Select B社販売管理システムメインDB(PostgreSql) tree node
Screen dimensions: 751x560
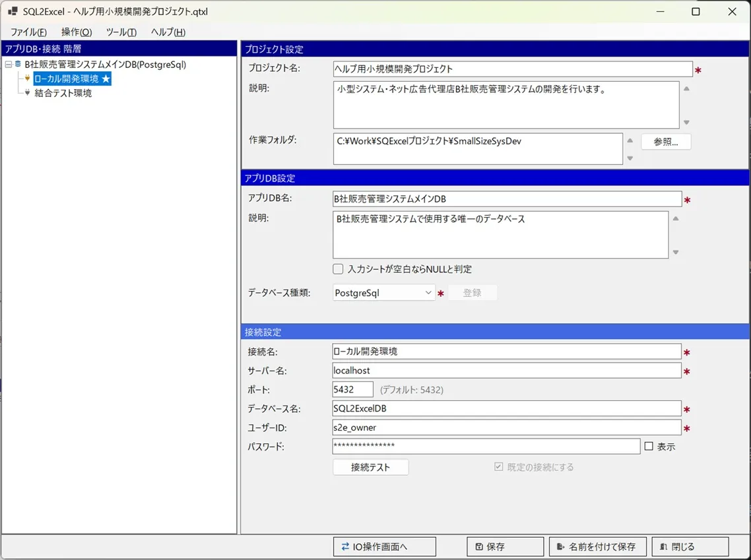click(x=106, y=64)
